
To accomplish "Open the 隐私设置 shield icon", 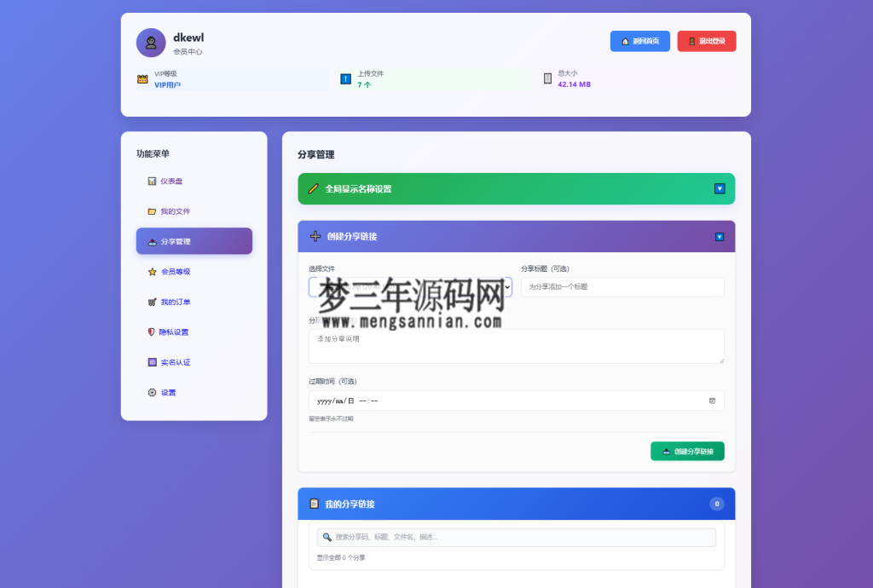I will [151, 331].
